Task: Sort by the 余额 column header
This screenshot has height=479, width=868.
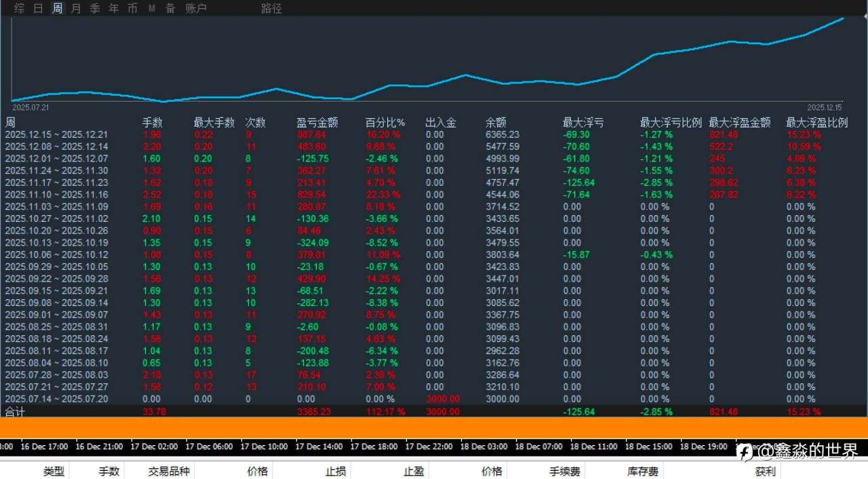Action: (x=496, y=123)
